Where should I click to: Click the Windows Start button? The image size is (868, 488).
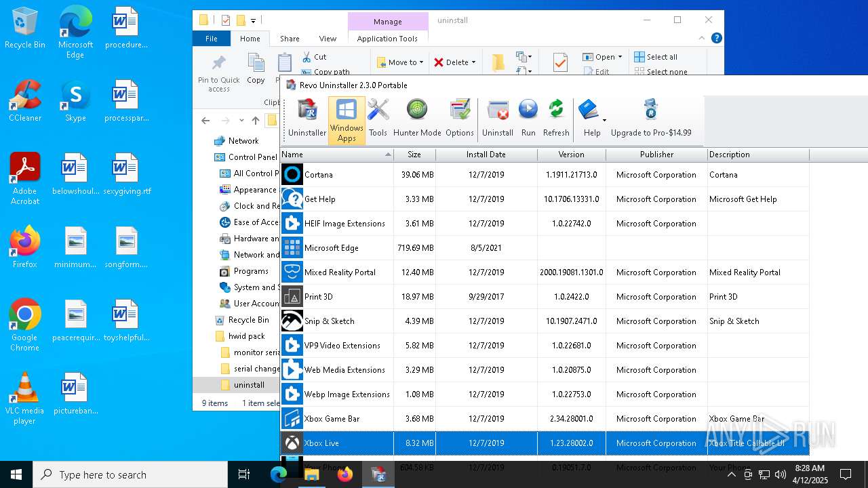16,474
